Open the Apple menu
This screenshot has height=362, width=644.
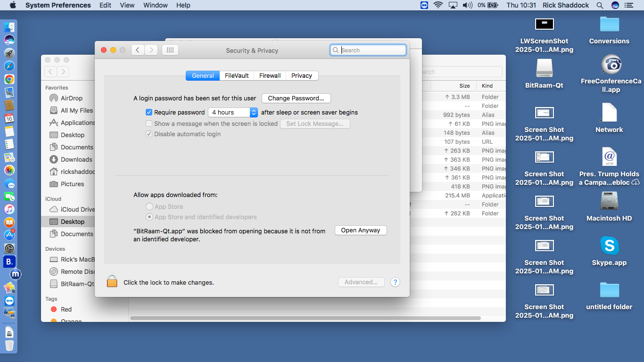13,5
